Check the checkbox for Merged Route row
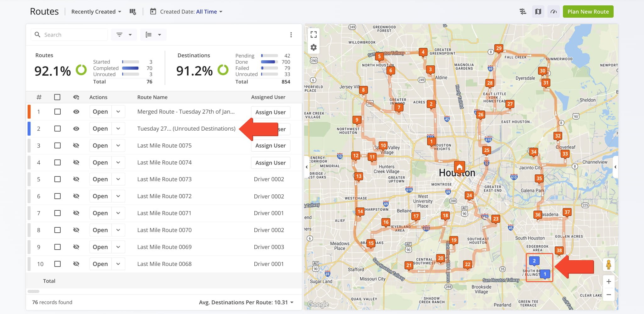Screen dimensions: 644x314 pos(57,111)
